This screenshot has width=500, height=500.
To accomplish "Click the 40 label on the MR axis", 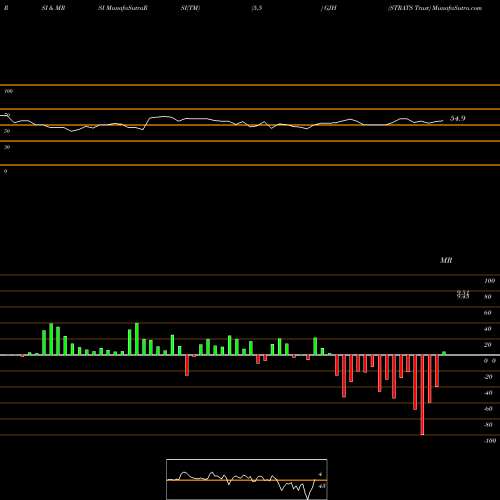I will [x=488, y=329].
